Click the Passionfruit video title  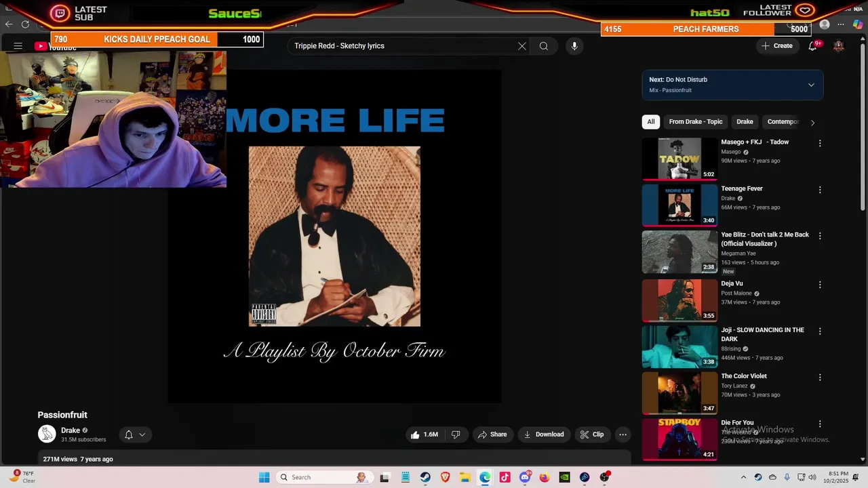[x=62, y=415]
